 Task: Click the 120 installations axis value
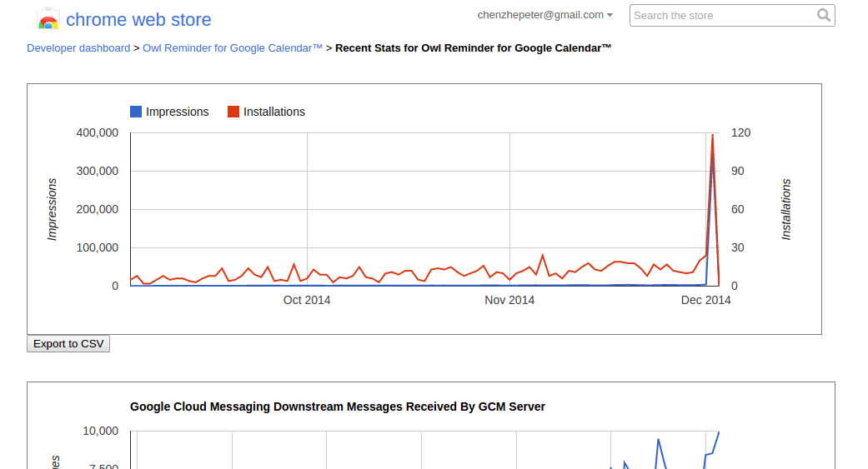[740, 132]
